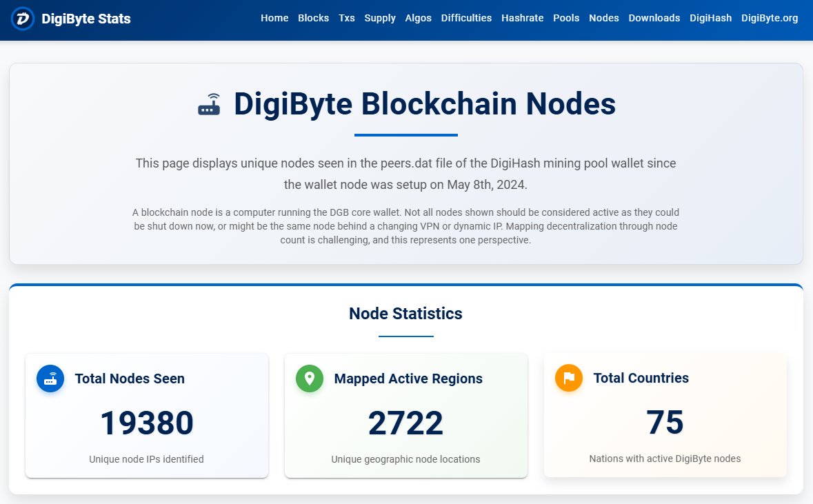Click 'Nations with active DigiByte nodes' text
The width and height of the screenshot is (813, 504).
[665, 458]
